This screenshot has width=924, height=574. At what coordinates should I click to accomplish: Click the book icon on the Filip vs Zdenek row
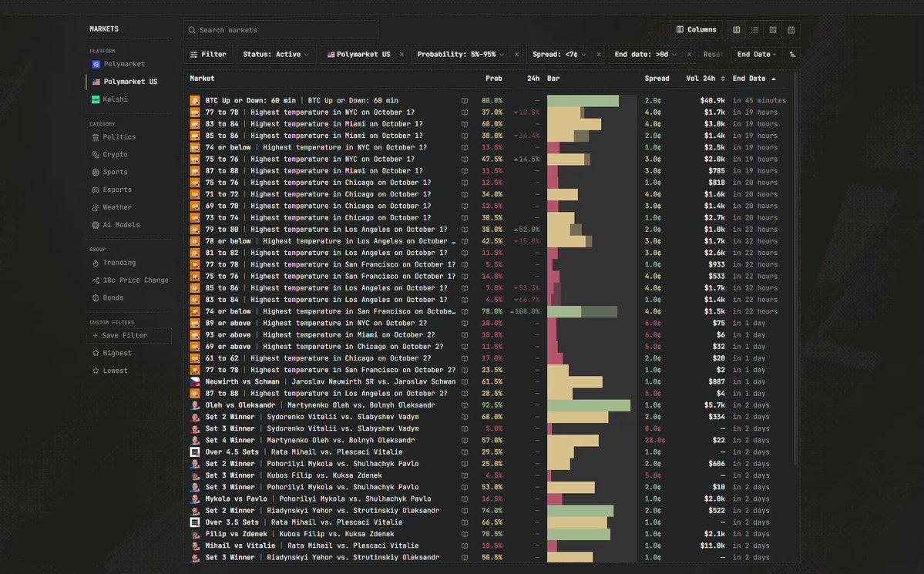point(465,535)
